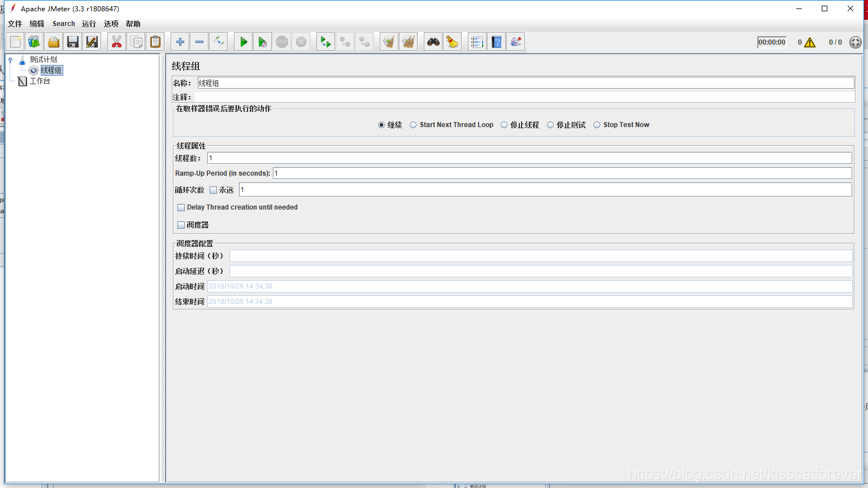The width and height of the screenshot is (868, 488).
Task: Copy the selected element
Action: click(x=136, y=42)
